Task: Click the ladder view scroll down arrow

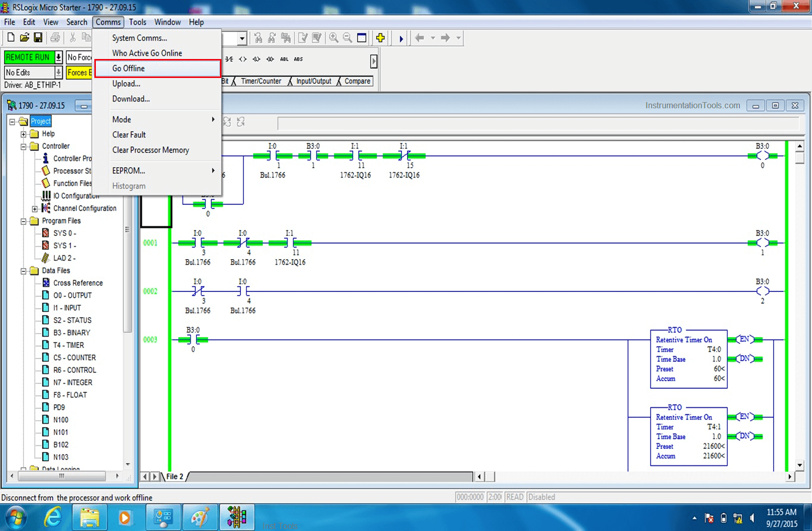Action: click(x=800, y=465)
